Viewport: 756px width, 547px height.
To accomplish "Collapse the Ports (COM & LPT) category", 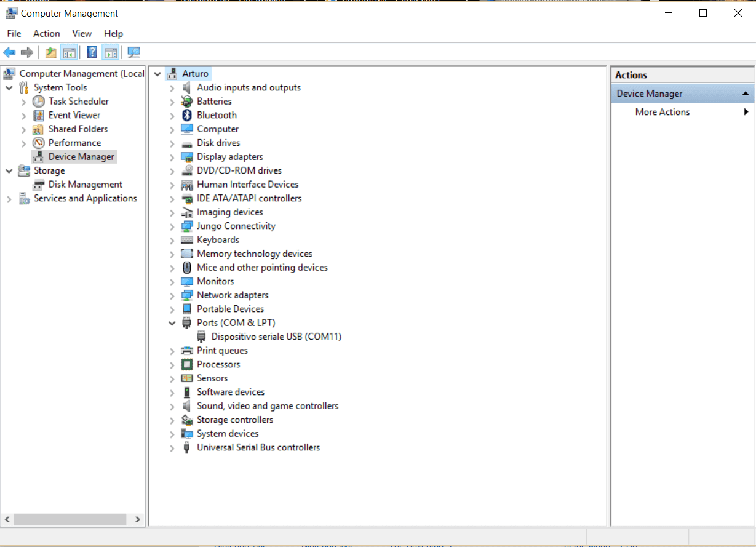I will coord(172,322).
